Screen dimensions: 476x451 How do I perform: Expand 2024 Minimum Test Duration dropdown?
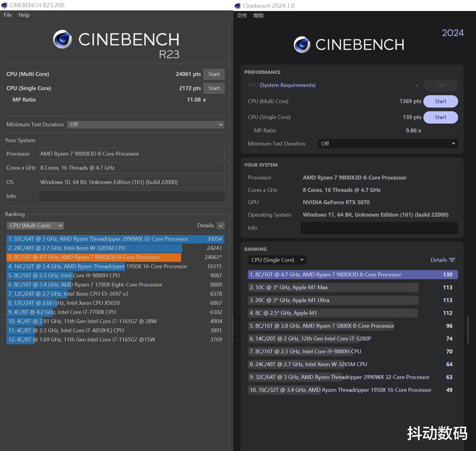pos(388,144)
